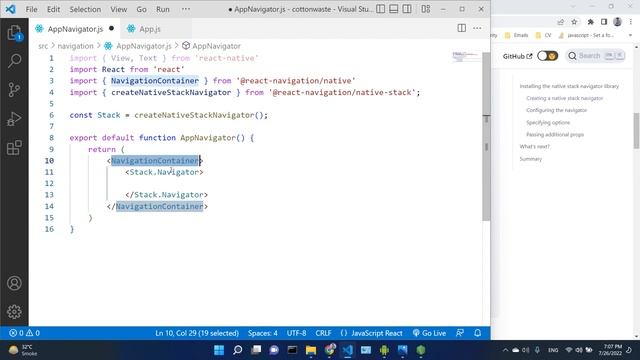
Task: Open the View menu
Action: (x=118, y=9)
